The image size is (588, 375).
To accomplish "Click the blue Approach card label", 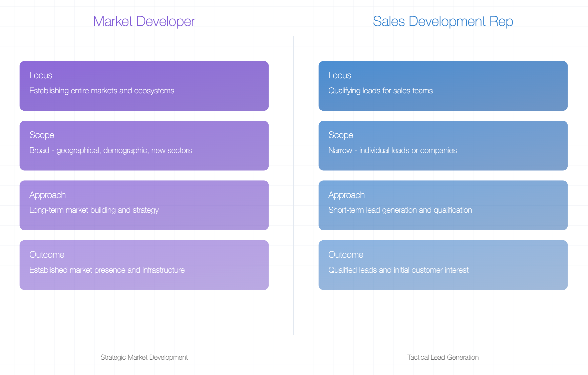I will pyautogui.click(x=346, y=195).
